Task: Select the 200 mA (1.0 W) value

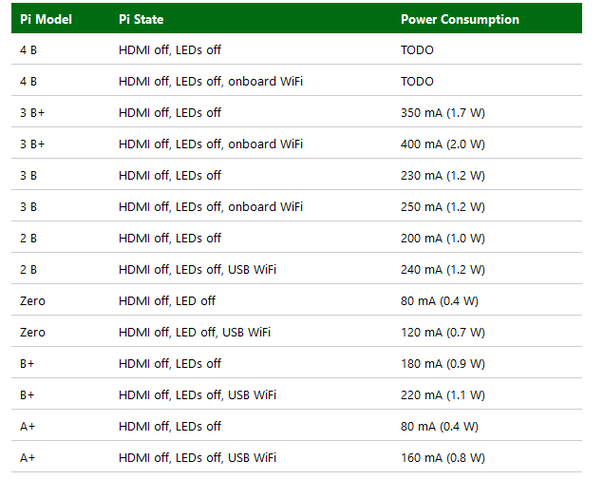Action: pyautogui.click(x=443, y=238)
